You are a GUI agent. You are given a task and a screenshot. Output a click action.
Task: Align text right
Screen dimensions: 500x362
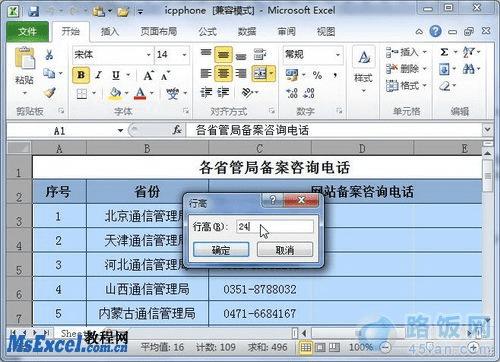[241, 73]
